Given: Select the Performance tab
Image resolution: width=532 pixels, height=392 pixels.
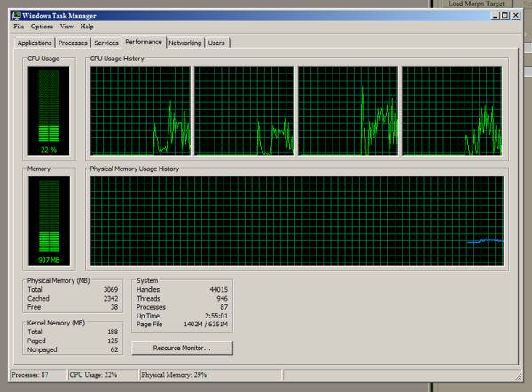Looking at the screenshot, I should click(144, 42).
